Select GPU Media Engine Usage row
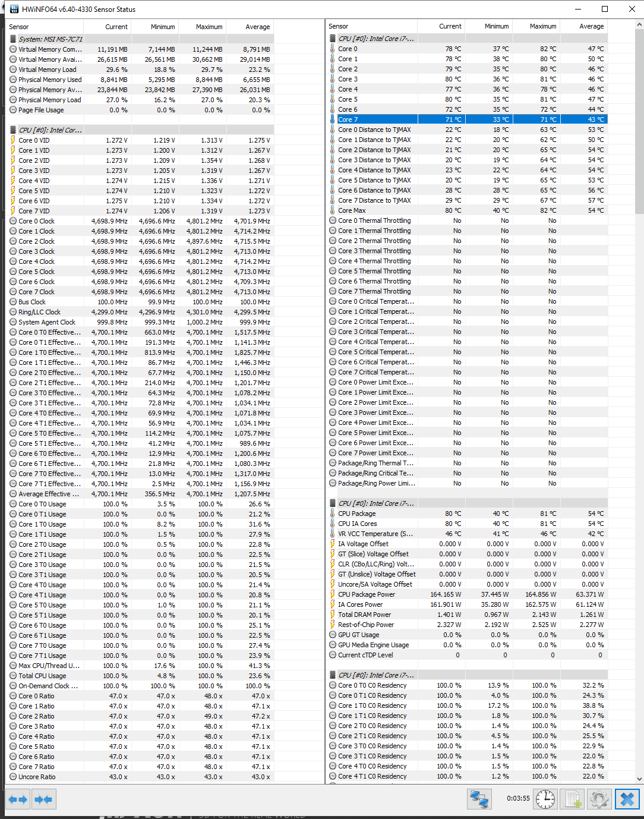Viewport: 644px width, 819px height. 467,645
